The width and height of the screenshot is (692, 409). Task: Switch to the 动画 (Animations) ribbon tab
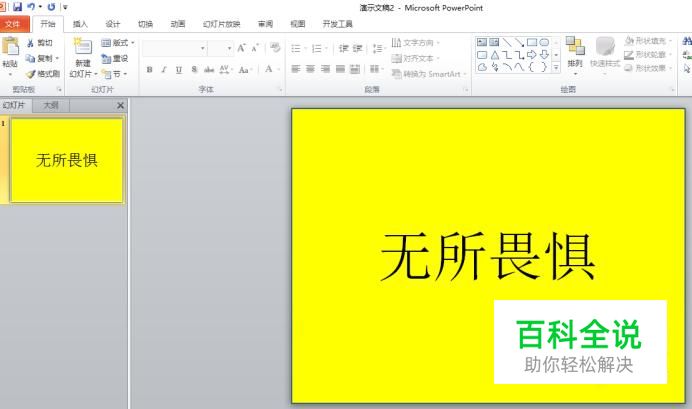pyautogui.click(x=178, y=24)
